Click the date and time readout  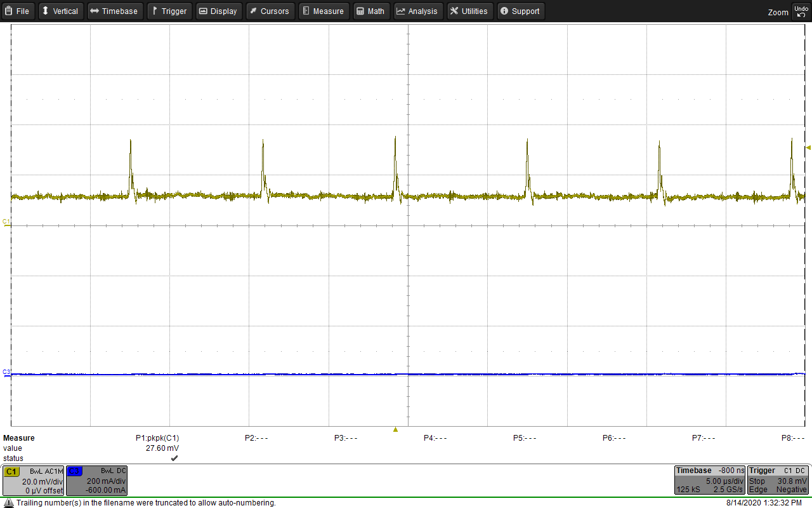click(x=764, y=503)
